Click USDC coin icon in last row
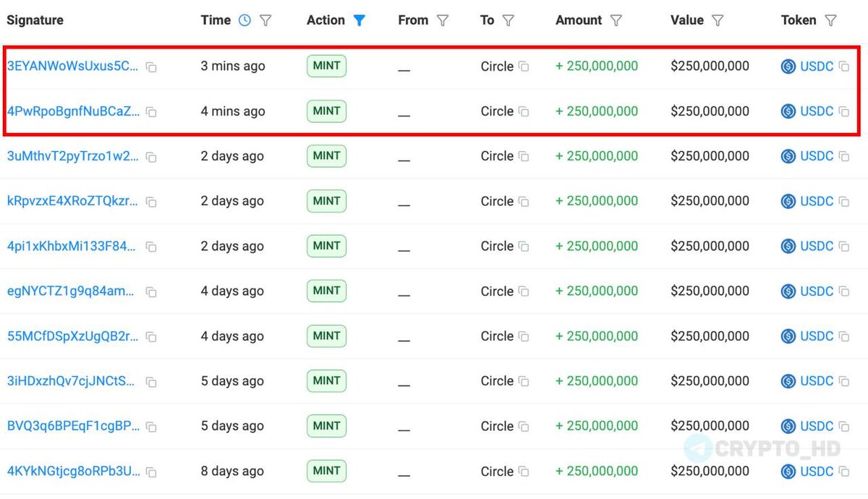868x499 pixels. pyautogui.click(x=788, y=472)
